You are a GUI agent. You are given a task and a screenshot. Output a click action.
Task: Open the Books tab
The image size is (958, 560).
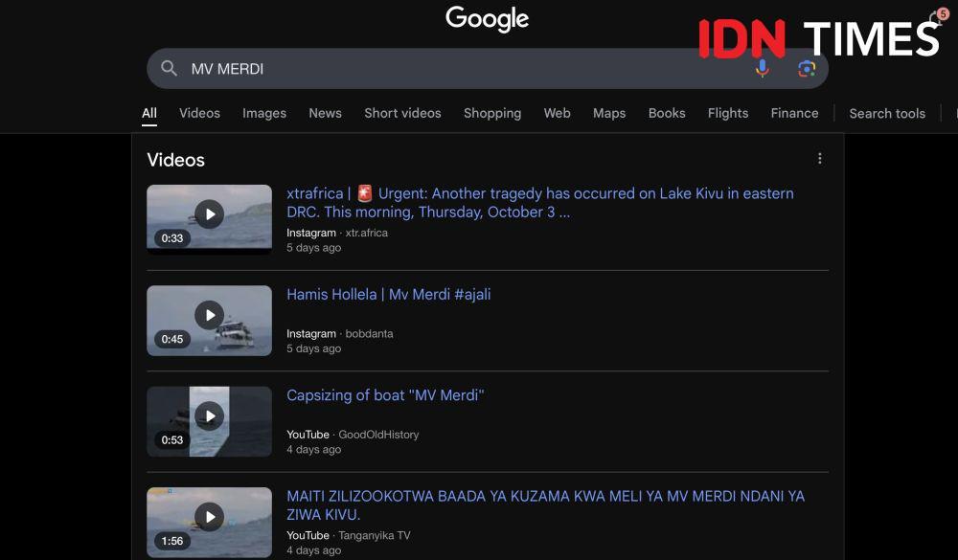667,113
